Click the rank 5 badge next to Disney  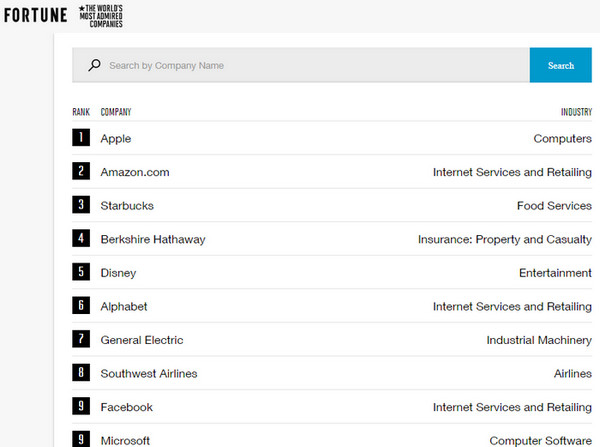81,272
